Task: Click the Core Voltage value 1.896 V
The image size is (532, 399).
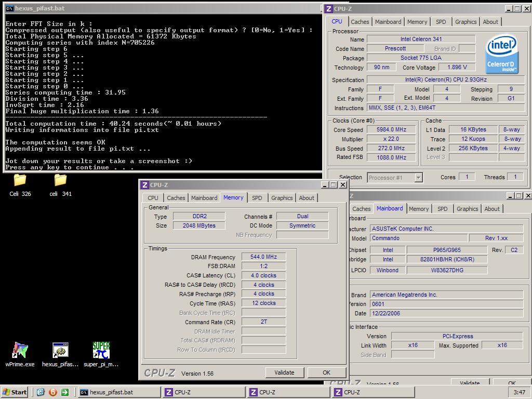Action: 457,67
